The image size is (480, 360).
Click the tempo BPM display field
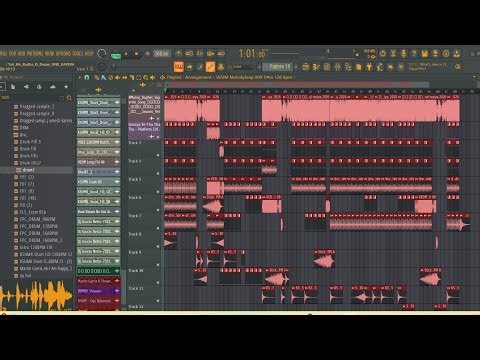[x=162, y=54]
